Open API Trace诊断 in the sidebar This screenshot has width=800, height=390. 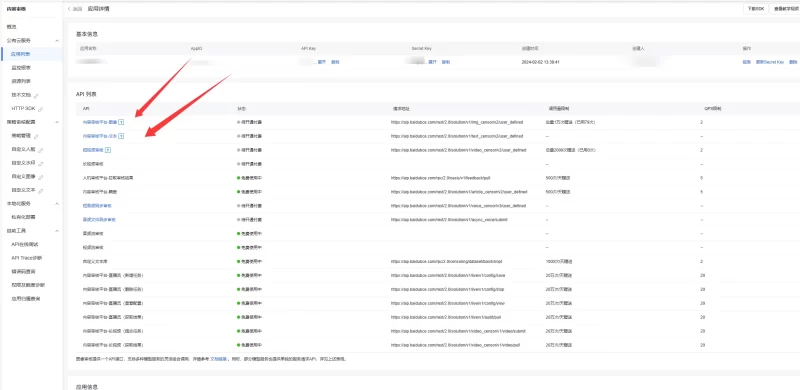27,258
